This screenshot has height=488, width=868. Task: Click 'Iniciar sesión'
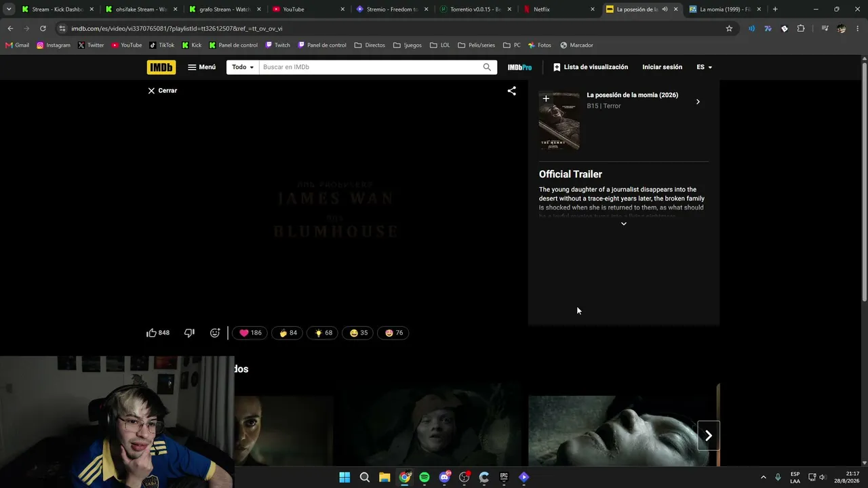coord(663,67)
